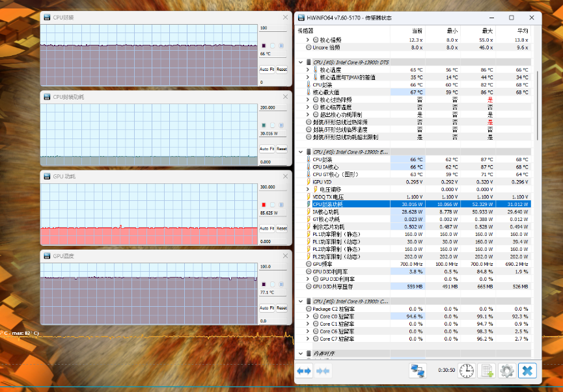Reset elapsed time with the clock icon
563x392 pixels.
(x=467, y=371)
